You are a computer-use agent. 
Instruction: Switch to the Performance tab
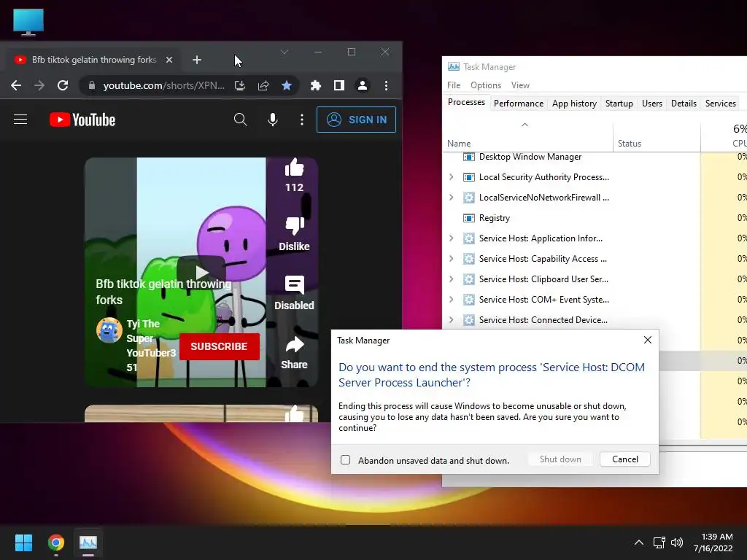point(519,104)
